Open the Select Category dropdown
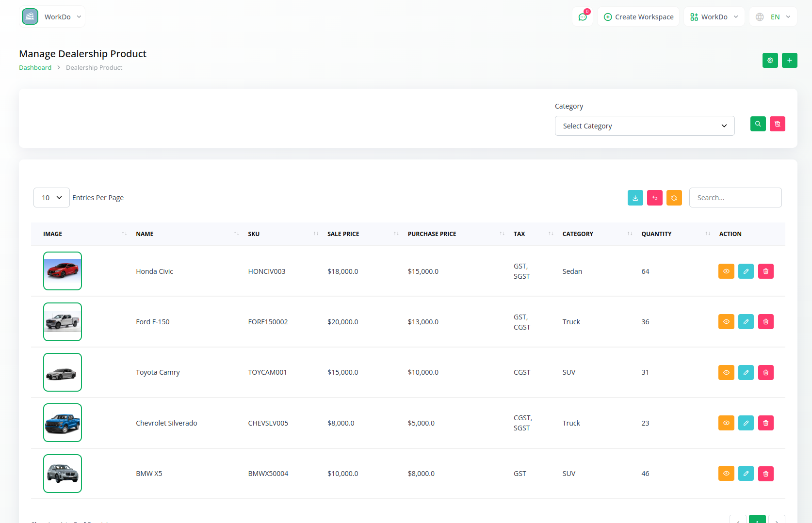Viewport: 812px width, 523px height. (644, 126)
